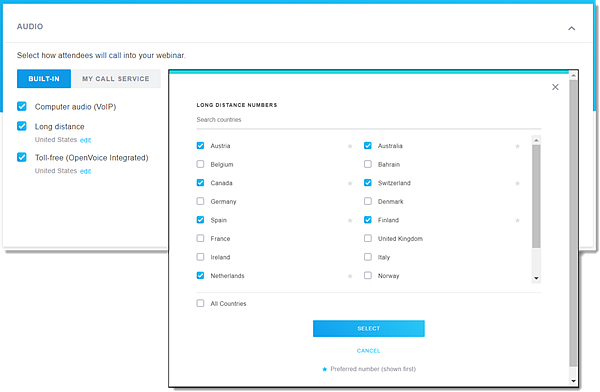The width and height of the screenshot is (600, 392).
Task: Click the country list scrollbar thumb
Action: coord(536,196)
